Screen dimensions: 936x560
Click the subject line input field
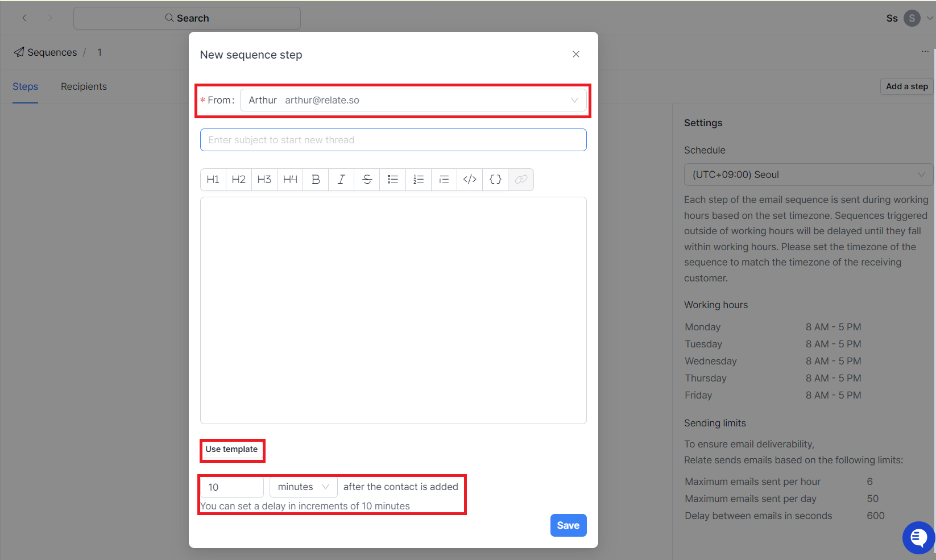tap(394, 140)
